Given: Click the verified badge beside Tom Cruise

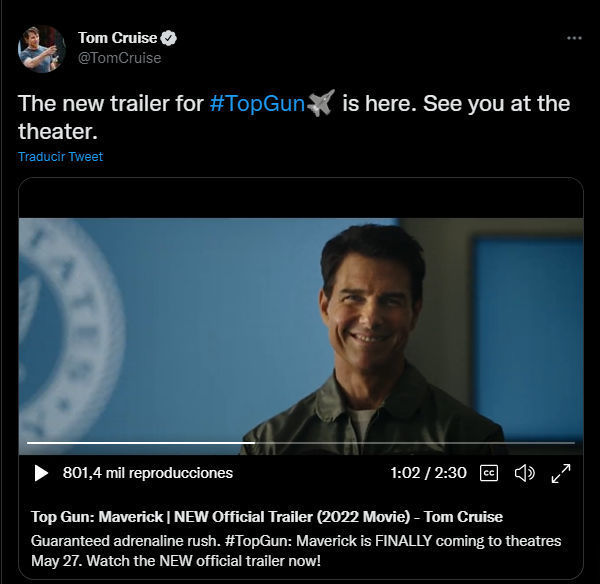Looking at the screenshot, I should (x=170, y=39).
